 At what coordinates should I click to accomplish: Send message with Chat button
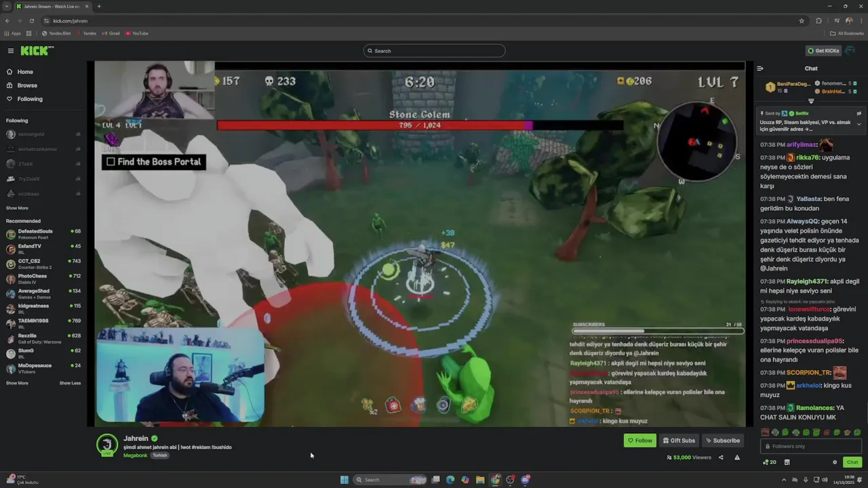click(x=852, y=462)
